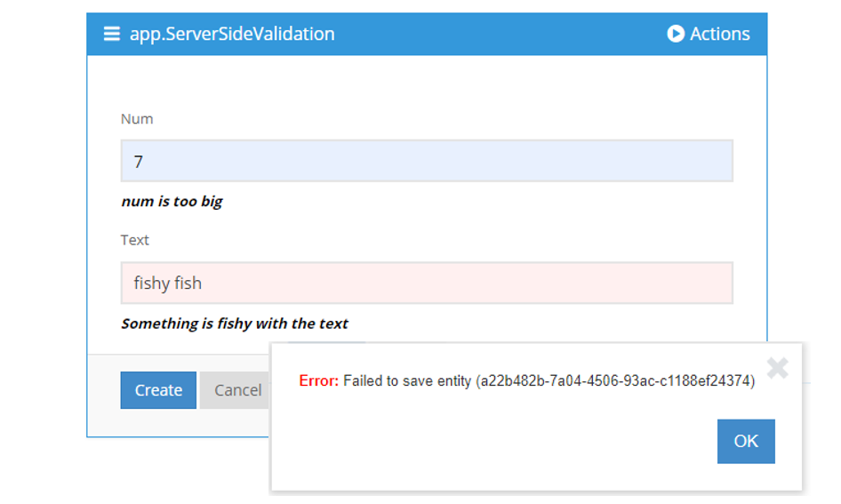Close the error dialog with X
Image resolution: width=841 pixels, height=504 pixels.
pyautogui.click(x=777, y=368)
